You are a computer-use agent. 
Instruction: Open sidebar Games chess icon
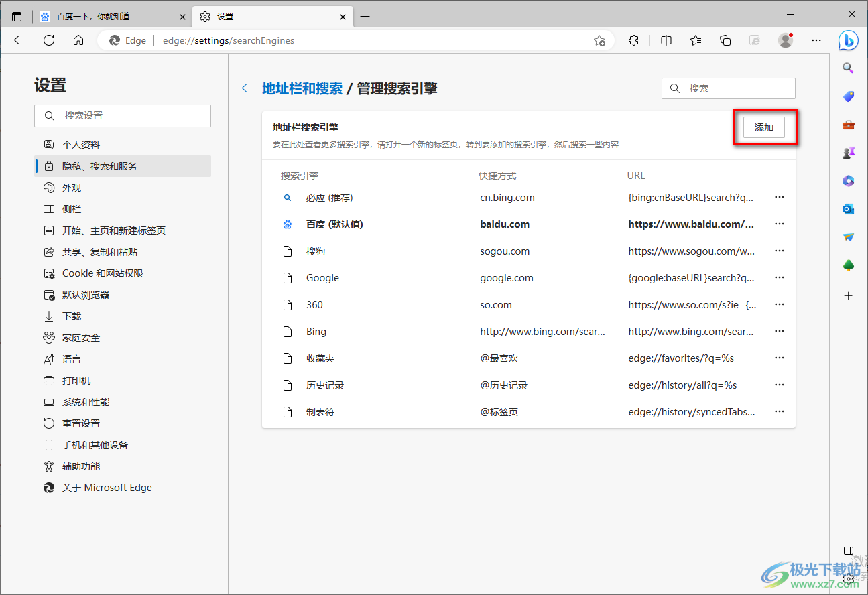tap(849, 153)
